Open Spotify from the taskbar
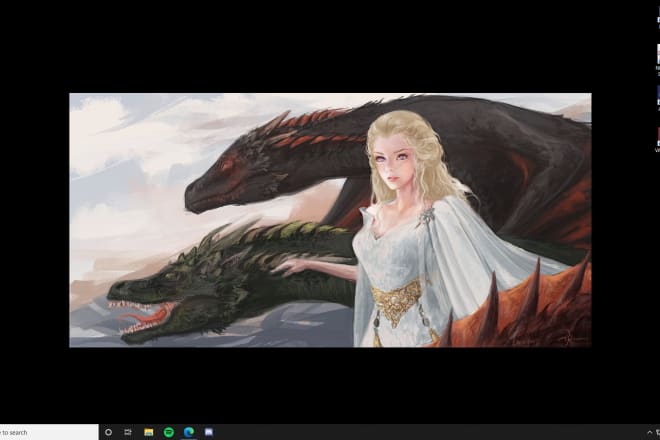Image resolution: width=660 pixels, height=440 pixels. click(169, 432)
